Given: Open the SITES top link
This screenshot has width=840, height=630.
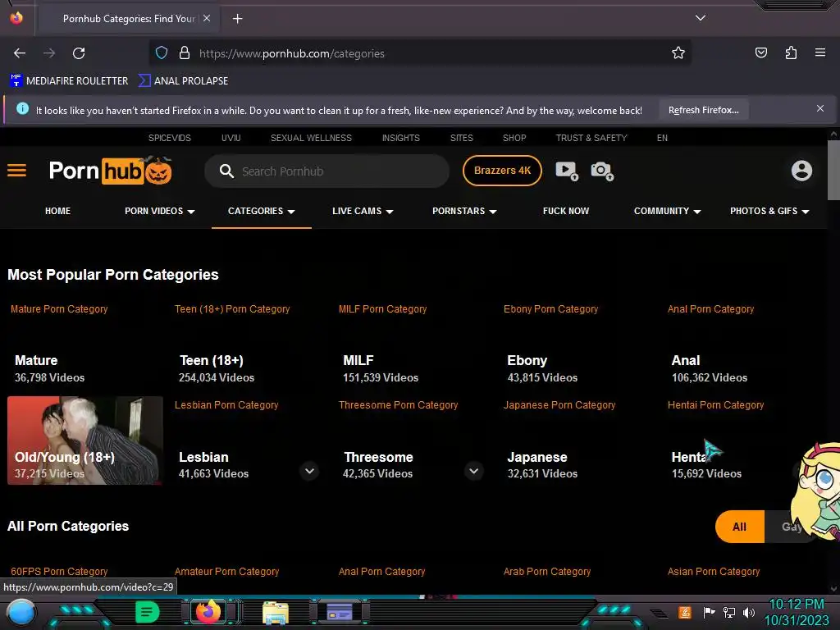Looking at the screenshot, I should click(x=461, y=138).
